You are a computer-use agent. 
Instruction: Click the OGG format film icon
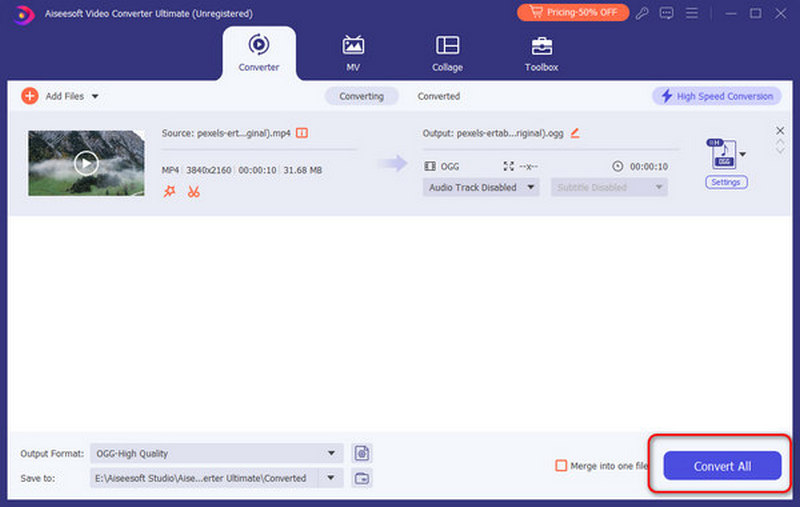[x=430, y=166]
